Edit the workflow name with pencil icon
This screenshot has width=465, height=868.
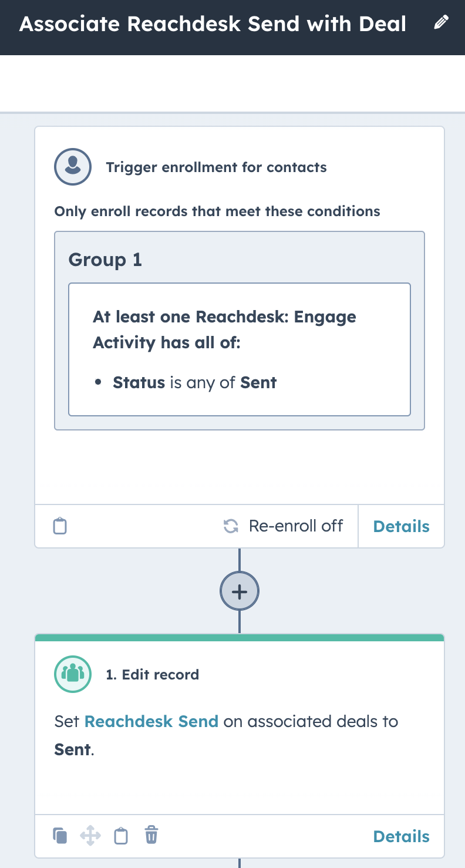[x=440, y=23]
